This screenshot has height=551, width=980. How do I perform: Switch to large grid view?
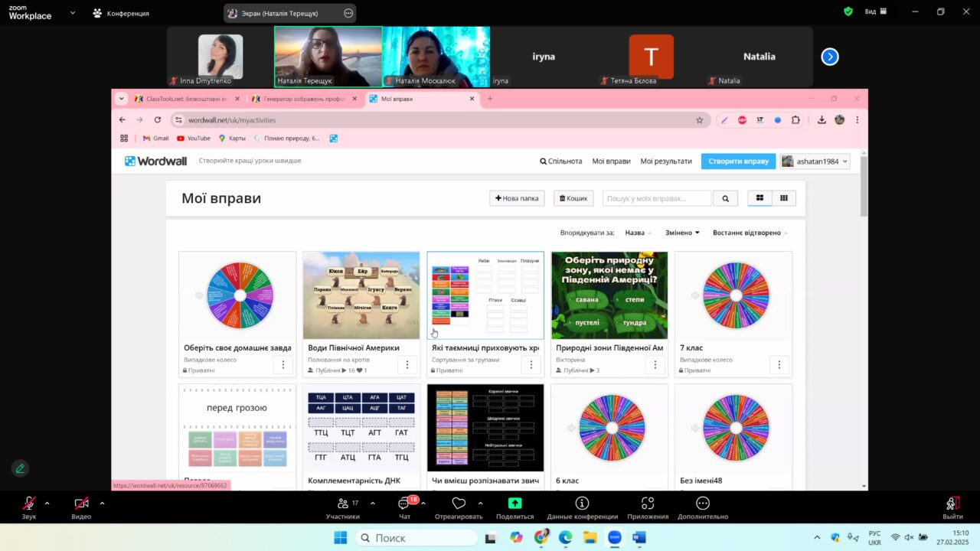tap(759, 198)
